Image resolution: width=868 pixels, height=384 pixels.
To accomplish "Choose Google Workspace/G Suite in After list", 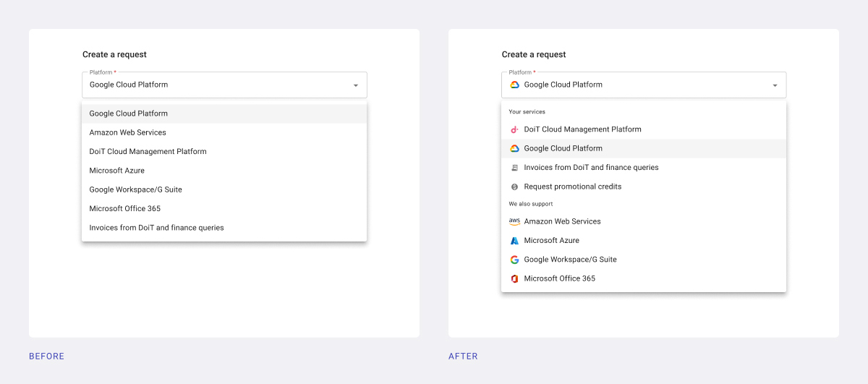I will tap(644, 260).
